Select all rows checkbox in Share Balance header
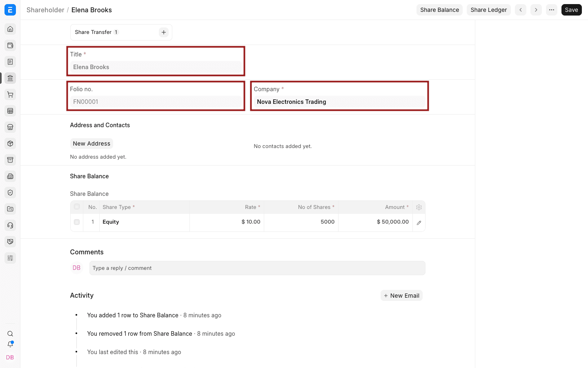The height and width of the screenshot is (368, 588). coord(77,207)
